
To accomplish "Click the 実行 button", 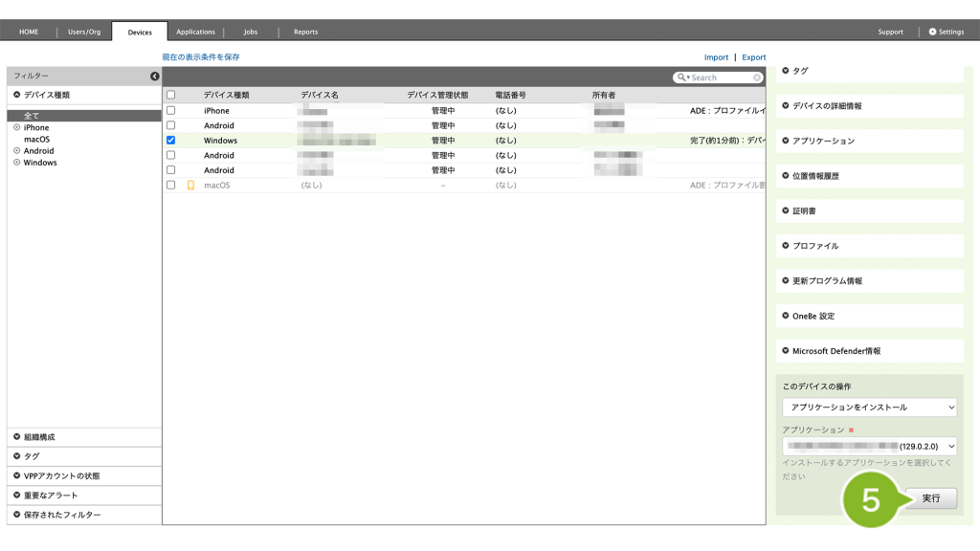I will [x=930, y=498].
